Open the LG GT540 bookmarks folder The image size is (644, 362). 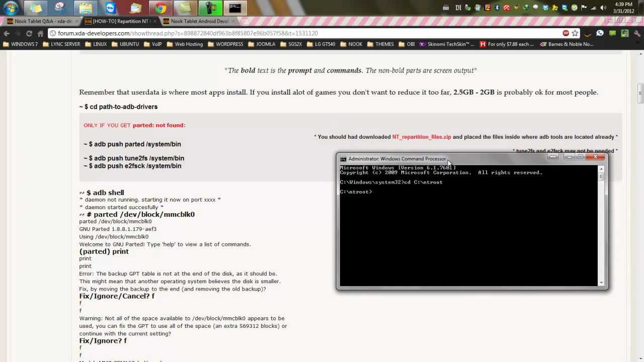(320, 44)
